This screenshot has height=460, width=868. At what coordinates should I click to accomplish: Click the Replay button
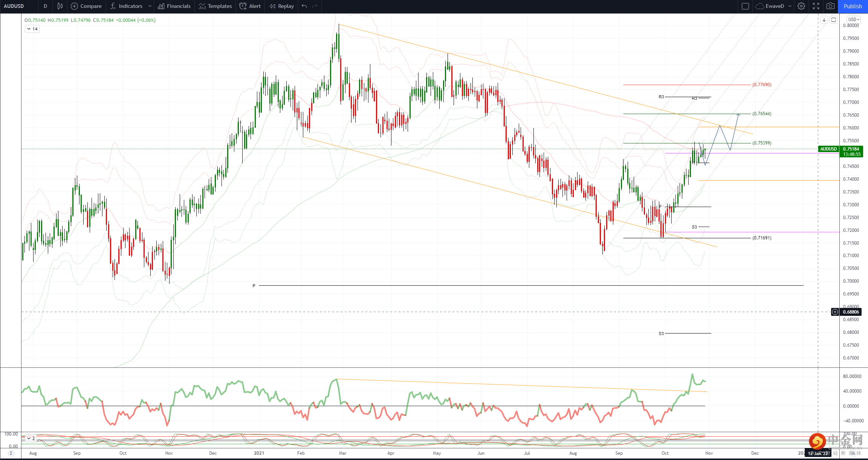click(282, 6)
